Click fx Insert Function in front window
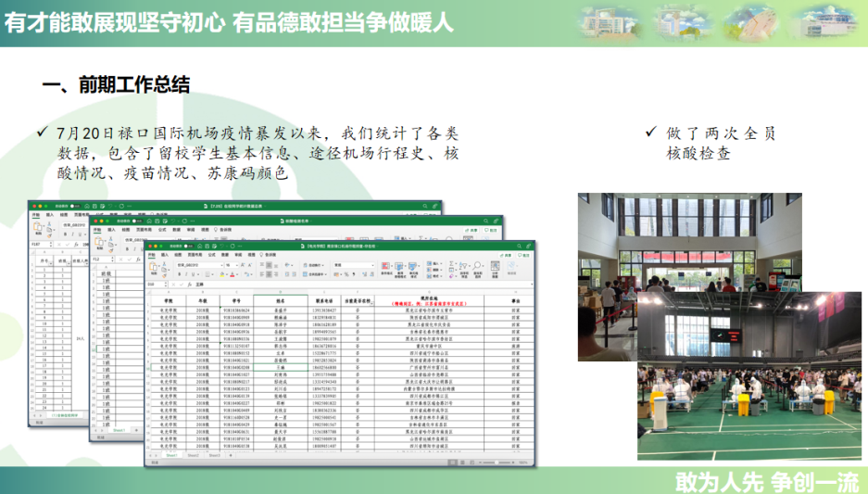 tap(189, 285)
